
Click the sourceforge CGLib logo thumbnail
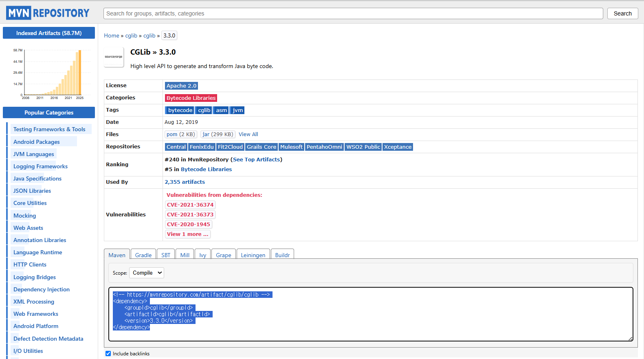point(114,57)
